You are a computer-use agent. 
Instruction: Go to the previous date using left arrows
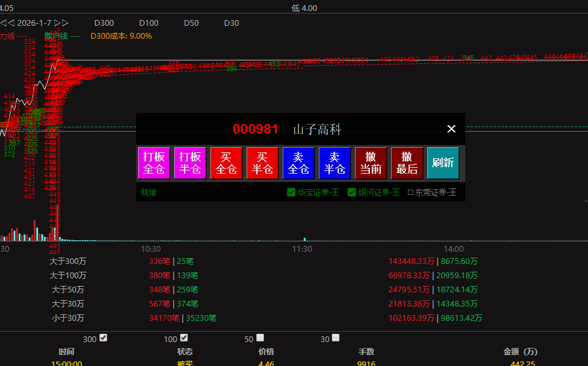7,23
